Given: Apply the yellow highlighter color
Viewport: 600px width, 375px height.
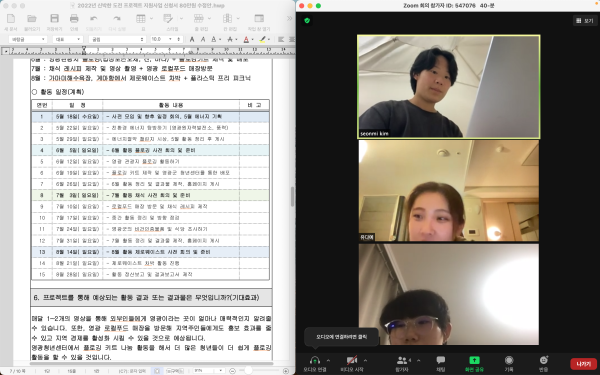Looking at the screenshot, I should [x=262, y=39].
